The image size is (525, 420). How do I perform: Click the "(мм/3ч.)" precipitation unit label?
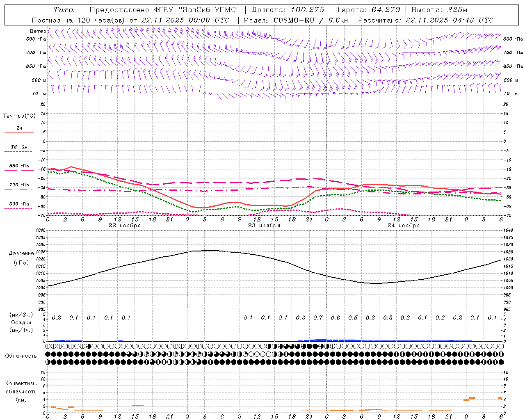(x=21, y=315)
